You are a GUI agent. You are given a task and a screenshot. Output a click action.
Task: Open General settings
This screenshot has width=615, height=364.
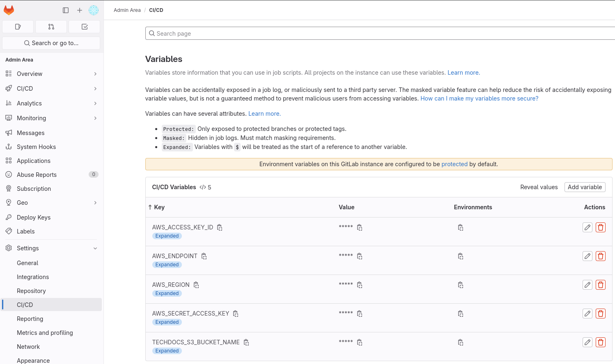coord(52,263)
